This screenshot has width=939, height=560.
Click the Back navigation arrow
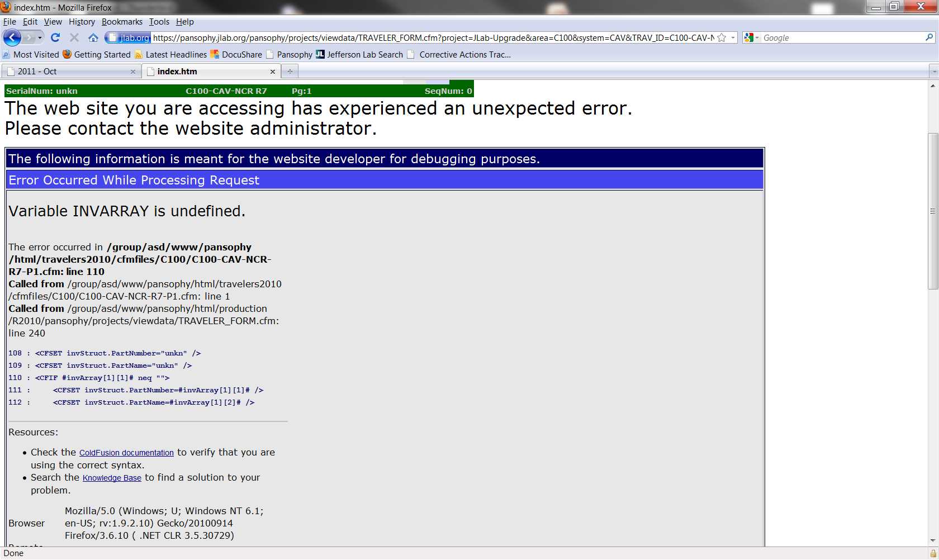12,37
